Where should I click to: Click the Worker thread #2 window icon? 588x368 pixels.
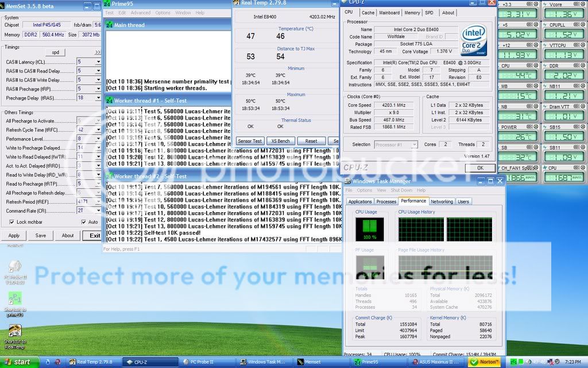click(109, 176)
